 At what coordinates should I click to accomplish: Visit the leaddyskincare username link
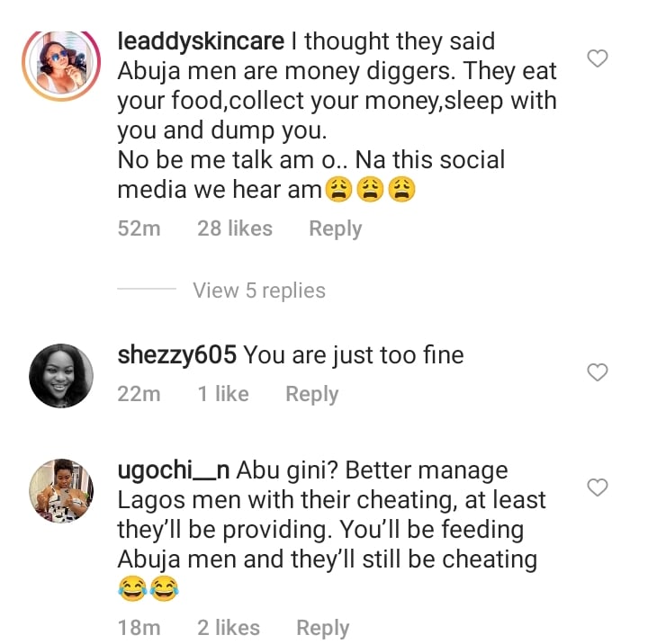tap(202, 42)
